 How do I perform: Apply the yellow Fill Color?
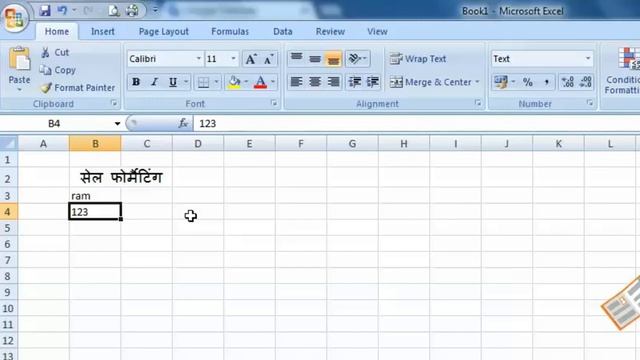coord(234,82)
